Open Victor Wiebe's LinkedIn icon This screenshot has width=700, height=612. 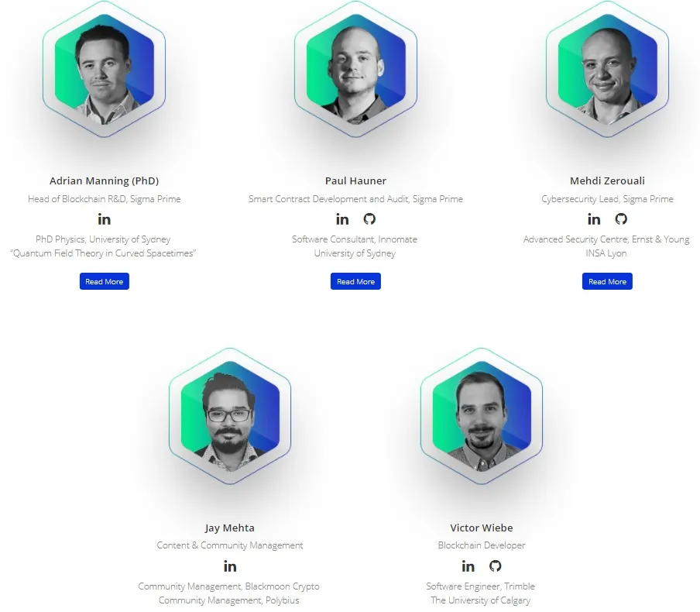tap(468, 566)
